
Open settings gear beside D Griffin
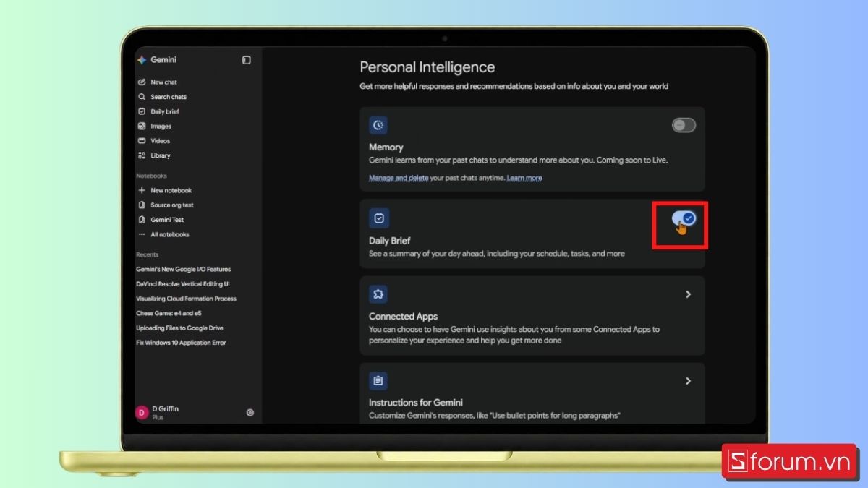[x=250, y=413]
